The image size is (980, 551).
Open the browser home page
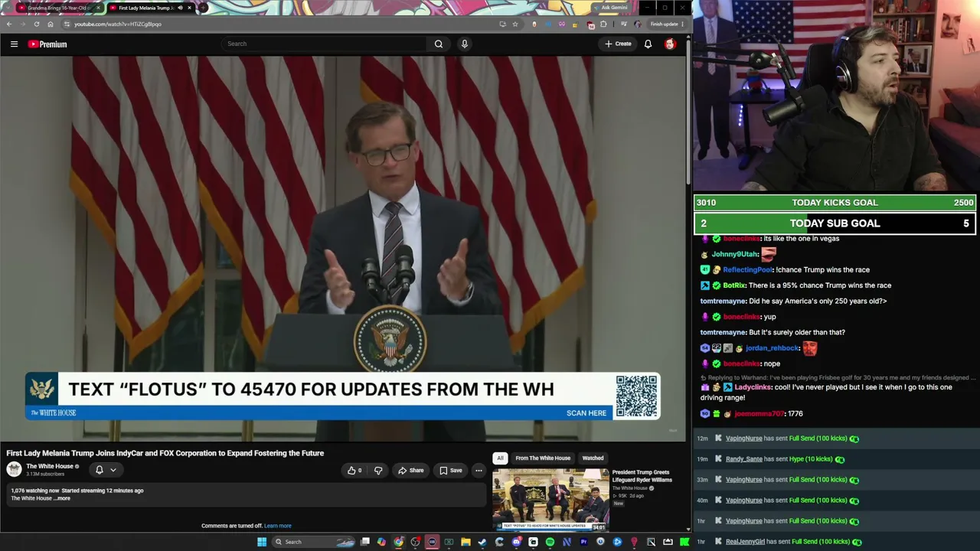[x=51, y=24]
